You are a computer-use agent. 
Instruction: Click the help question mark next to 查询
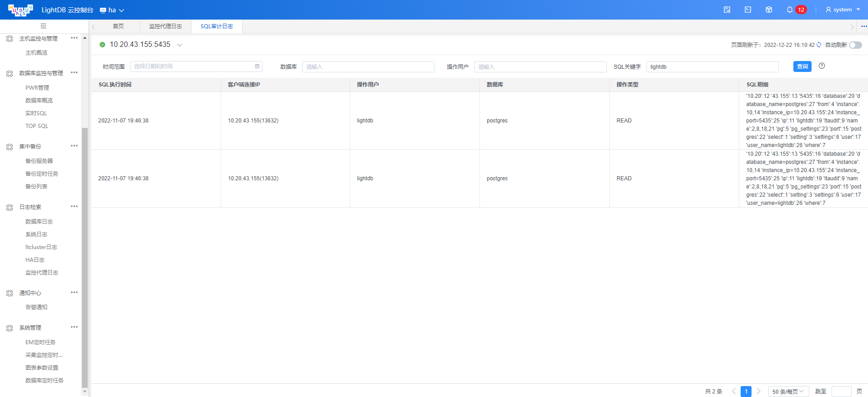tap(822, 66)
